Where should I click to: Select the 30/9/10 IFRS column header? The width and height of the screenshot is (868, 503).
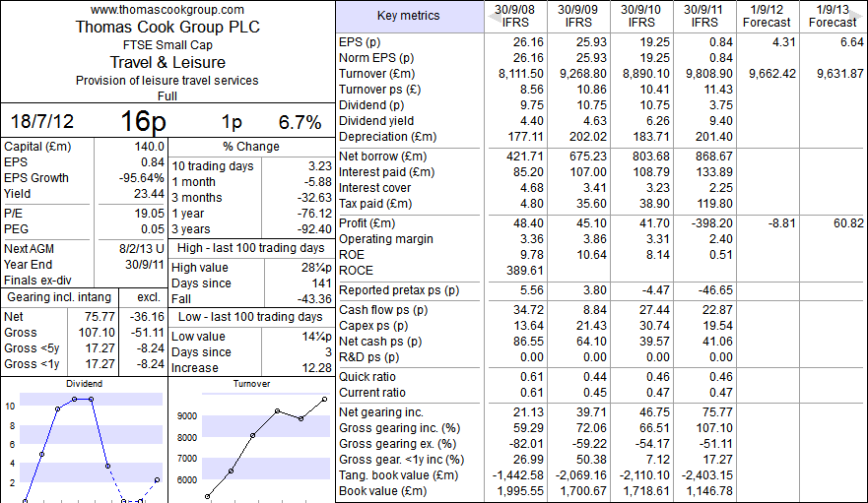click(641, 16)
